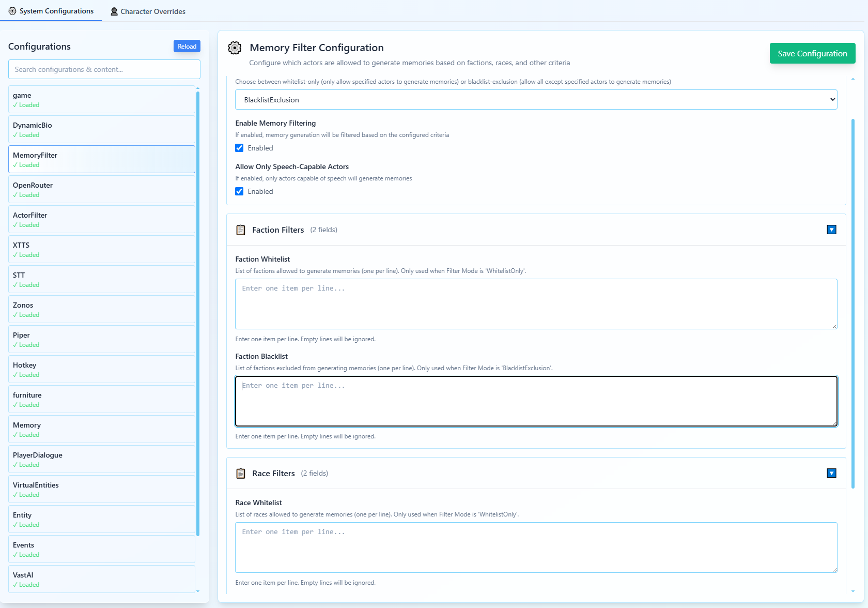Switch to the Character Overrides tab
Image resolution: width=868 pixels, height=608 pixels.
pyautogui.click(x=148, y=11)
